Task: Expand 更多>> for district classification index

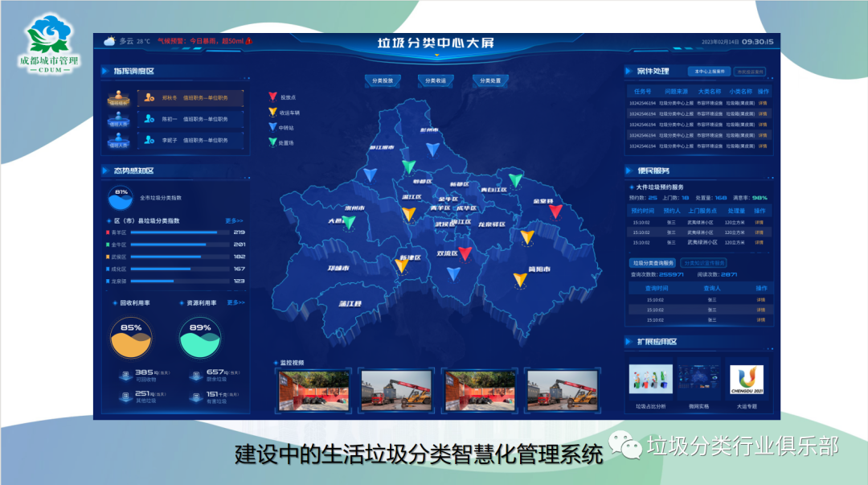Action: click(x=234, y=220)
